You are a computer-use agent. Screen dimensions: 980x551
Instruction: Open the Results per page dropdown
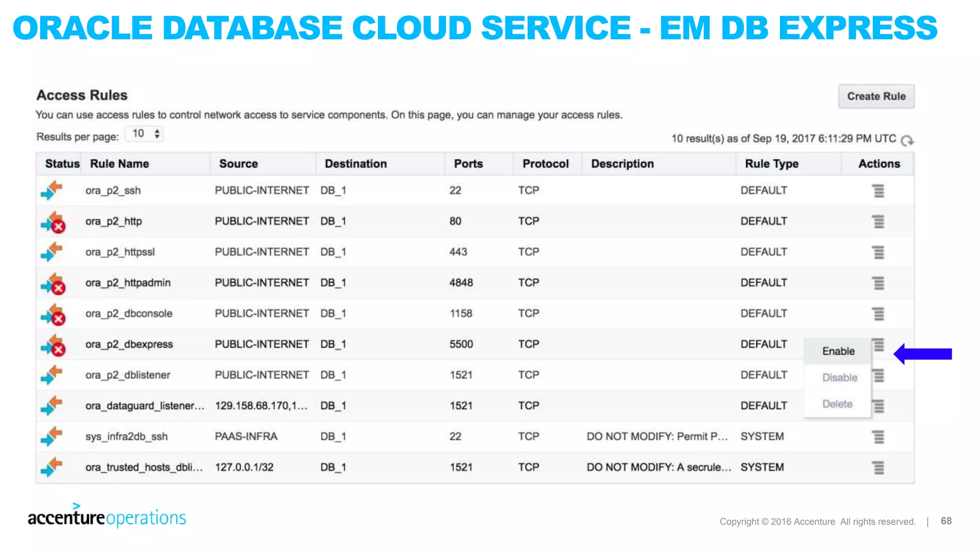145,134
